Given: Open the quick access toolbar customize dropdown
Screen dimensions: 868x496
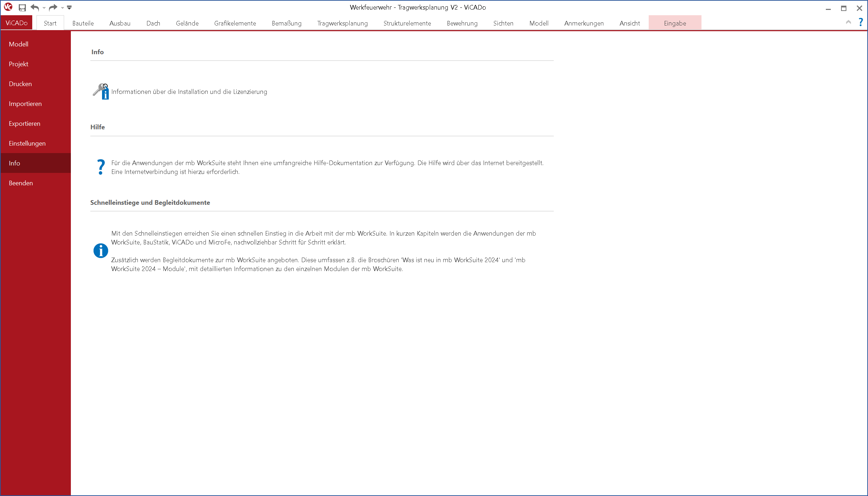Looking at the screenshot, I should 69,7.
